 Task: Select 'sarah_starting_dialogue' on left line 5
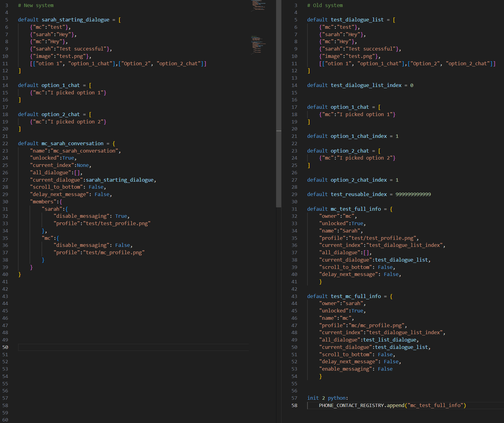pyautogui.click(x=76, y=20)
